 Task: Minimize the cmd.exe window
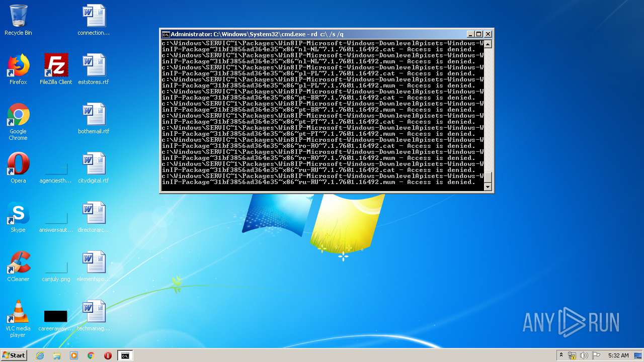470,34
